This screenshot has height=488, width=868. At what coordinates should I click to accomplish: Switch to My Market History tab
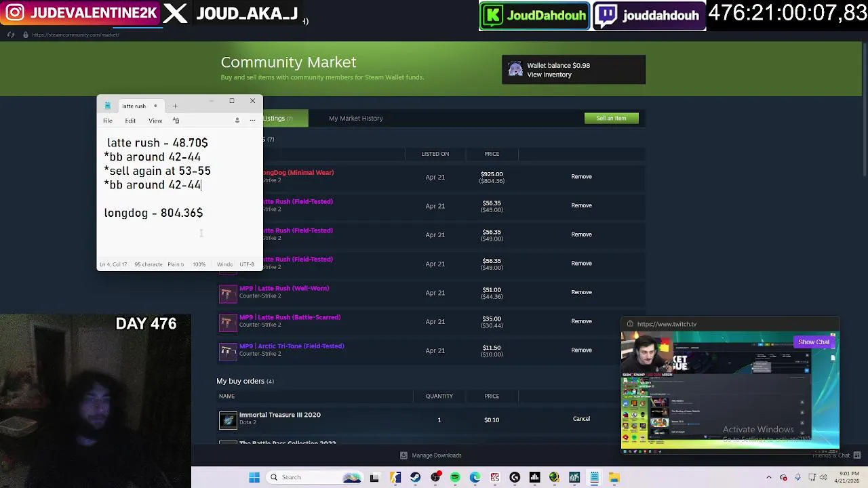356,119
